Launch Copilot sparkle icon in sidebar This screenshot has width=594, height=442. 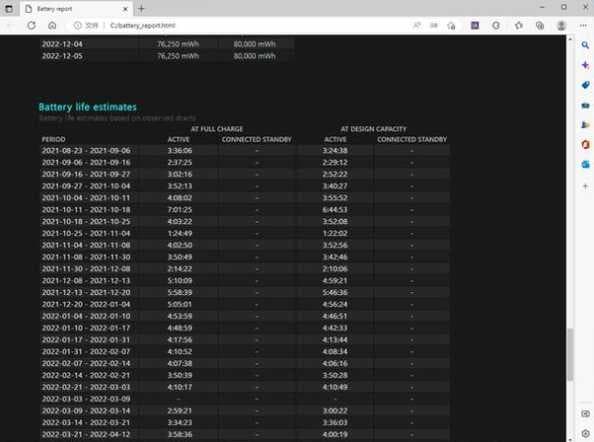point(585,65)
